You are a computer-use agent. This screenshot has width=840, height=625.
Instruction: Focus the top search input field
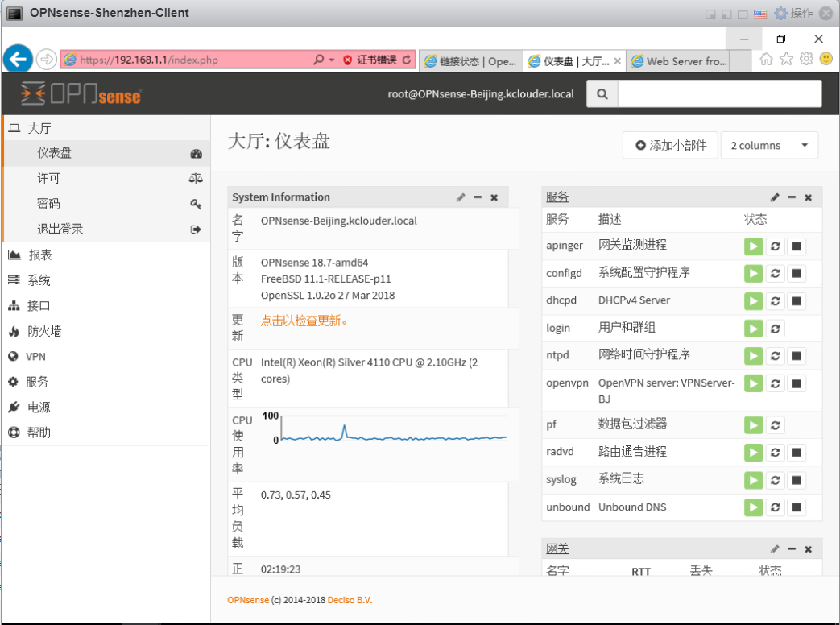click(719, 93)
